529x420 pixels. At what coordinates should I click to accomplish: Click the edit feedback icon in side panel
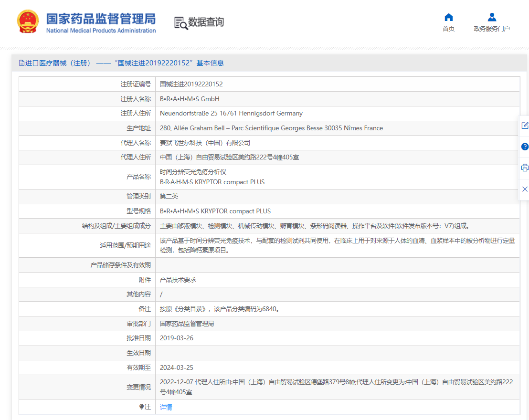pyautogui.click(x=525, y=126)
